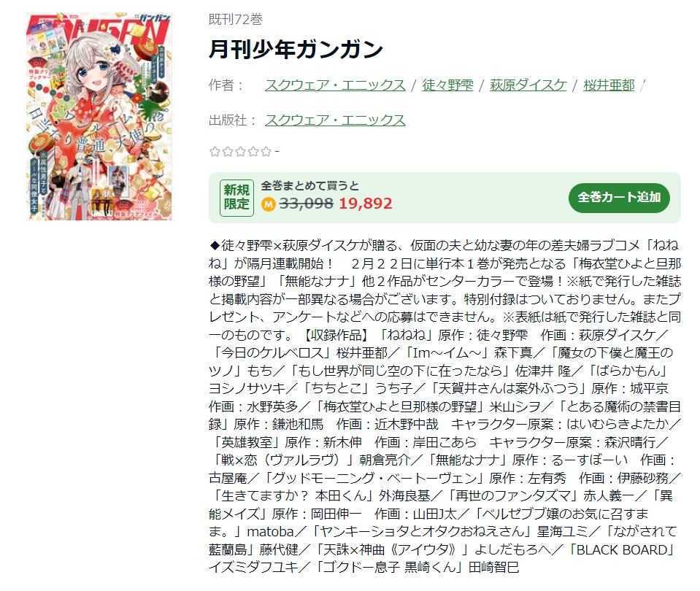Click the 全巻カート追加 button
The image size is (700, 591).
(x=619, y=197)
